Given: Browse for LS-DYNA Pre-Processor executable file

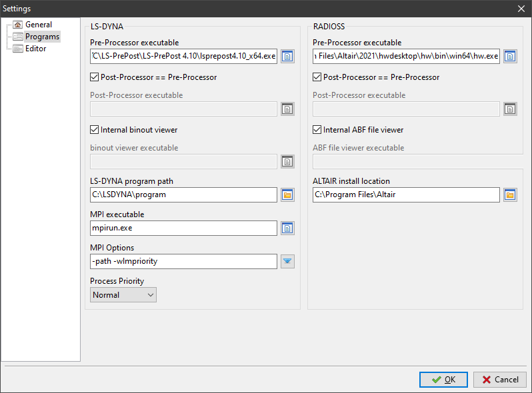Looking at the screenshot, I should pyautogui.click(x=287, y=57).
